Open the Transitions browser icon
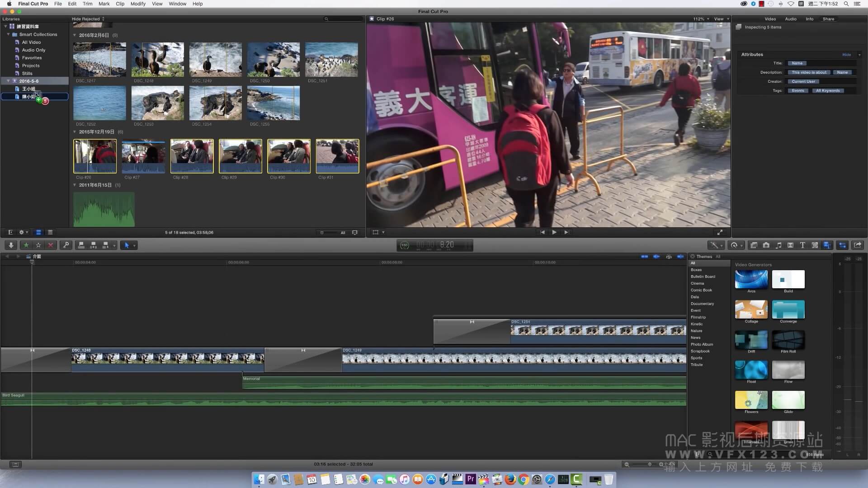868x488 pixels. click(x=790, y=245)
